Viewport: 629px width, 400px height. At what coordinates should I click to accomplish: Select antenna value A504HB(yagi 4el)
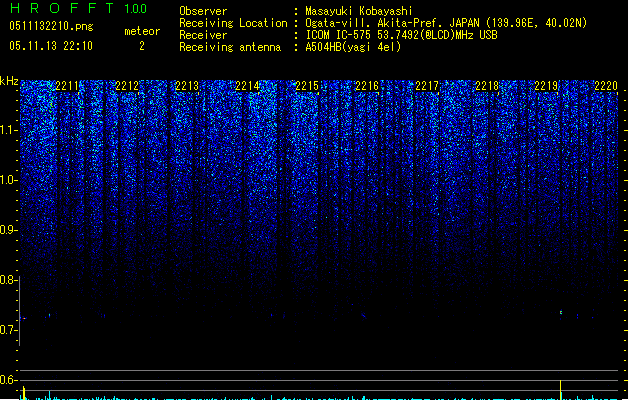(x=353, y=47)
